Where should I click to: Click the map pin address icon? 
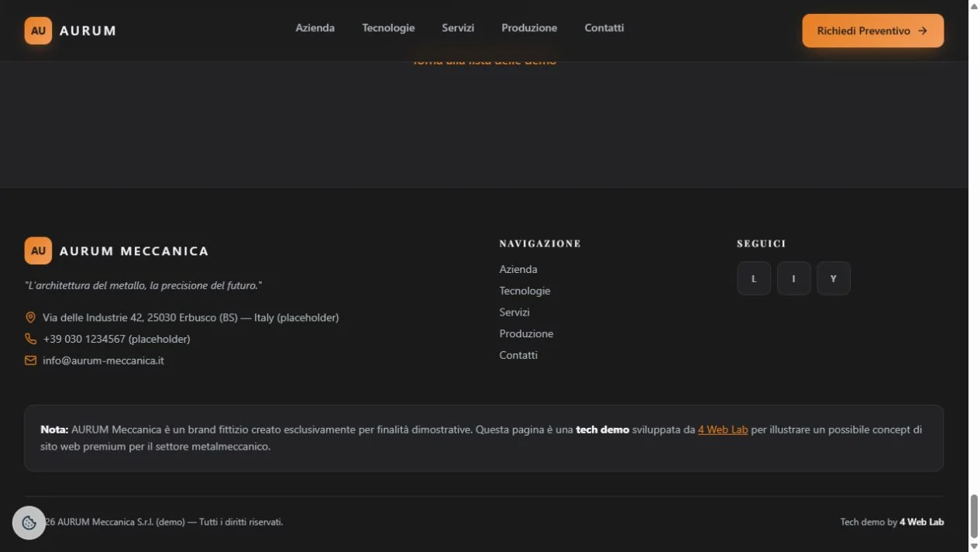pyautogui.click(x=30, y=317)
